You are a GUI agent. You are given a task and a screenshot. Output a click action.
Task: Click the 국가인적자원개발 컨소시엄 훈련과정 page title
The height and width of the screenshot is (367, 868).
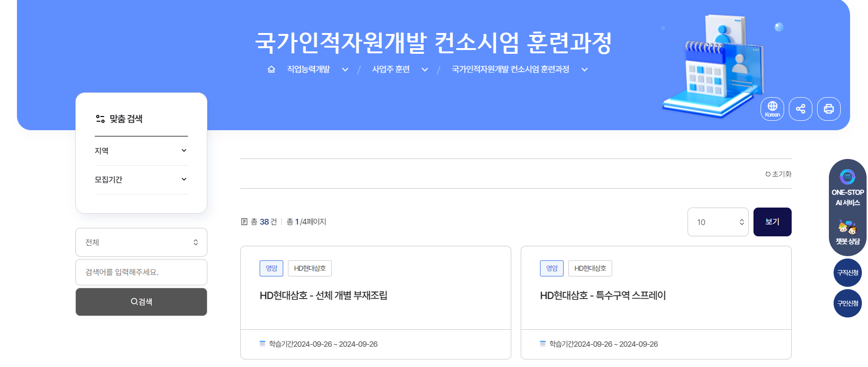click(433, 42)
